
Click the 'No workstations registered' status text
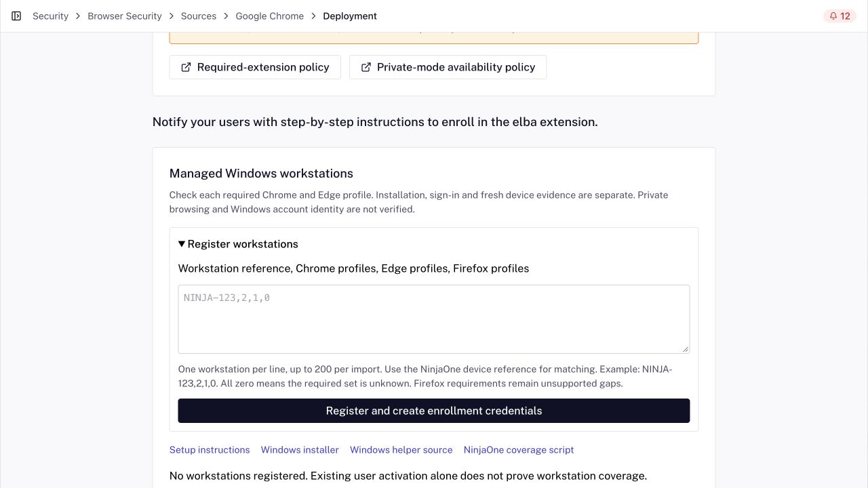tap(408, 476)
